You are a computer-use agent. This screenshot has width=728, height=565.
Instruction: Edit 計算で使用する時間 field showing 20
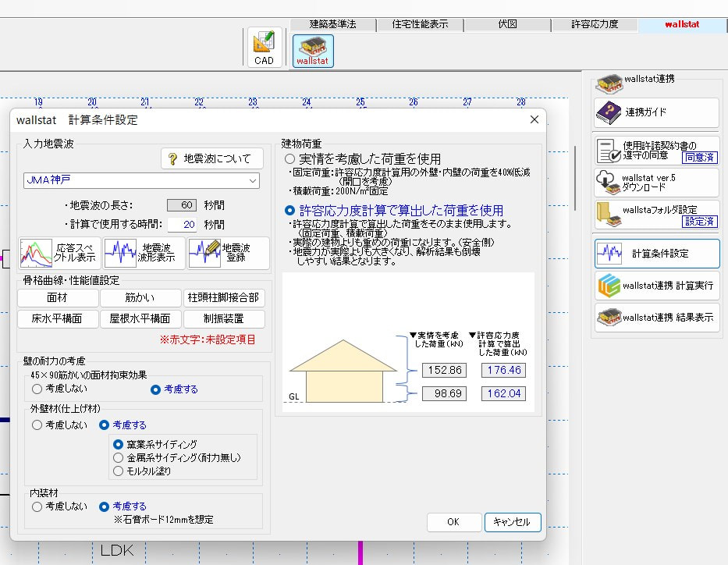tap(182, 225)
